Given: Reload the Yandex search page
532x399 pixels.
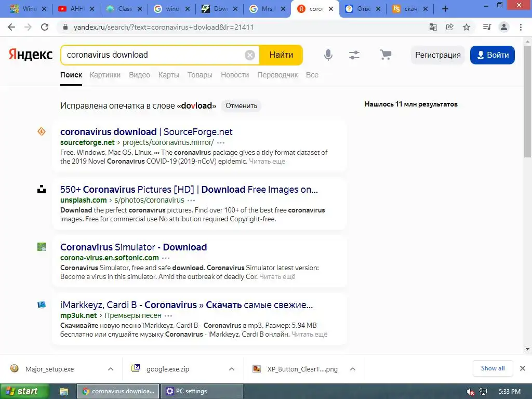Looking at the screenshot, I should click(45, 27).
